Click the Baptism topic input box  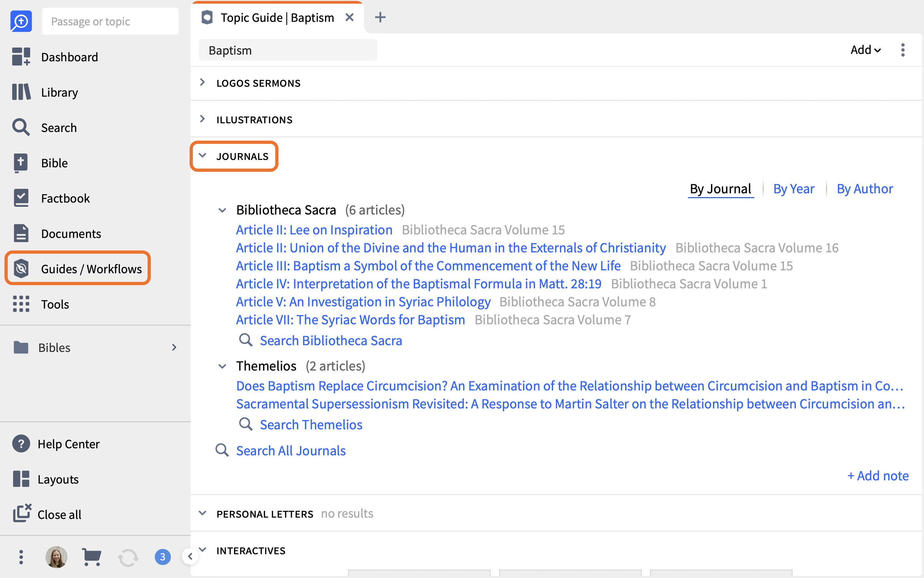(288, 50)
